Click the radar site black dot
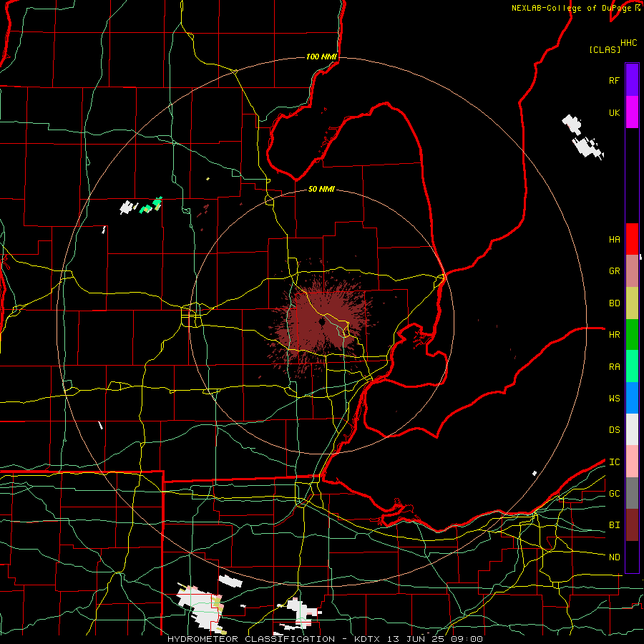The width and height of the screenshot is (644, 644). pyautogui.click(x=322, y=323)
